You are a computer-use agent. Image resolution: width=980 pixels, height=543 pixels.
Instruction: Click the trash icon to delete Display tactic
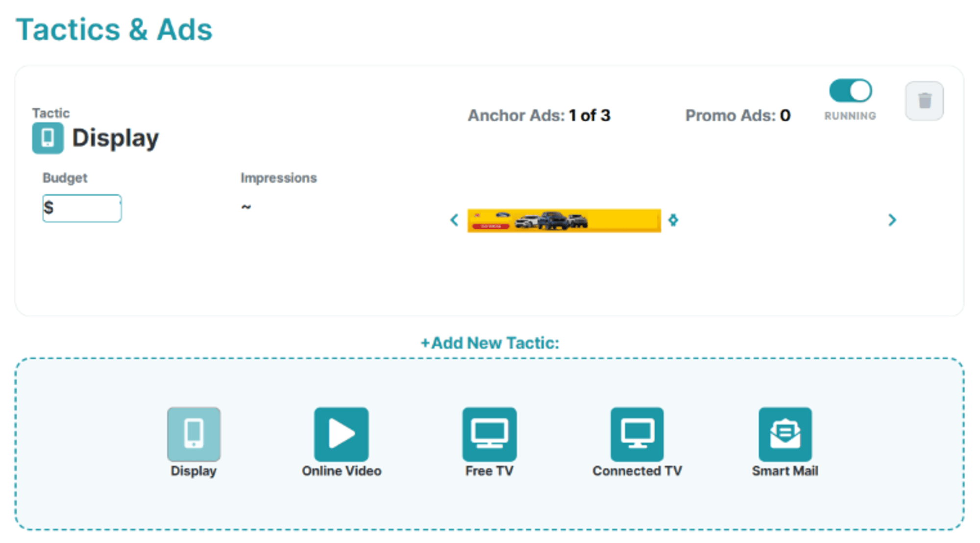pos(924,101)
